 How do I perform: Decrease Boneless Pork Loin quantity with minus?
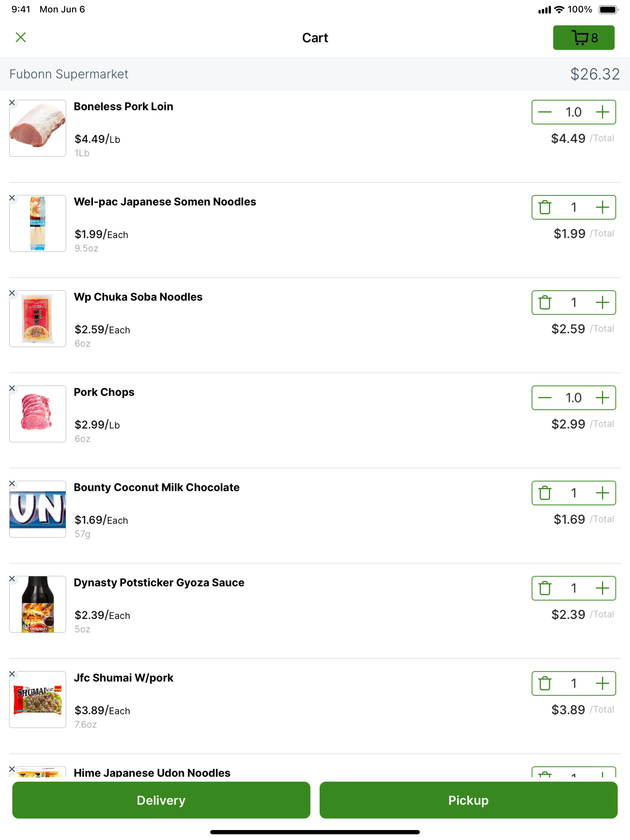tap(544, 112)
